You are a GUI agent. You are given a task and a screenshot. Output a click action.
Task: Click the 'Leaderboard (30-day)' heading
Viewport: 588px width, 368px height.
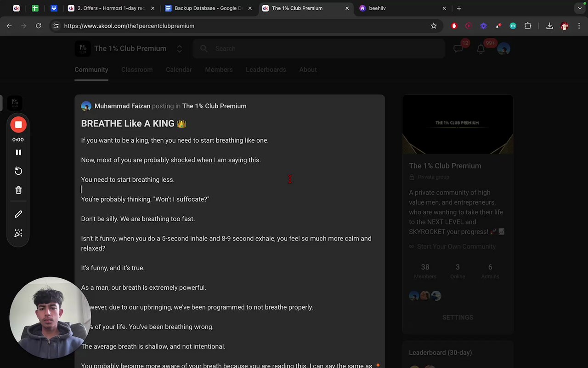pos(440,352)
